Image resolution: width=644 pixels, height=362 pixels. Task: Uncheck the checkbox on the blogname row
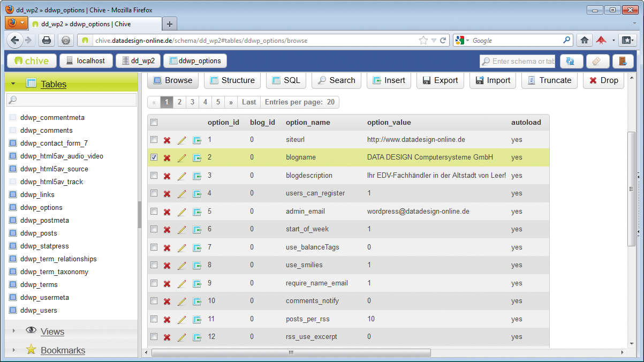coord(154,157)
